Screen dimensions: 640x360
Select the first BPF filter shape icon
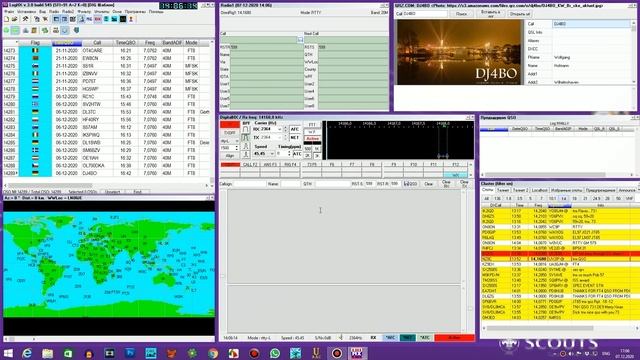(x=245, y=129)
